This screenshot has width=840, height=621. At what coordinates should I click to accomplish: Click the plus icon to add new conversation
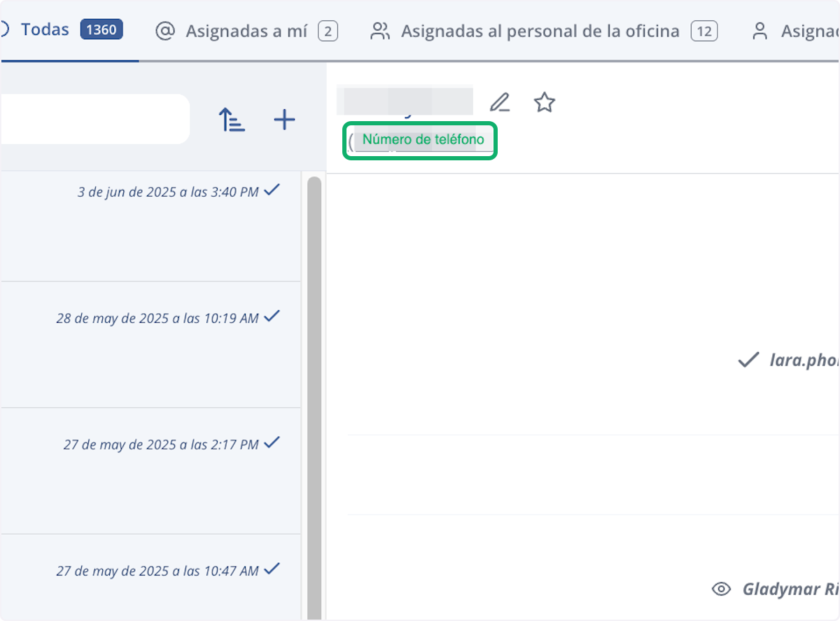[x=284, y=120]
